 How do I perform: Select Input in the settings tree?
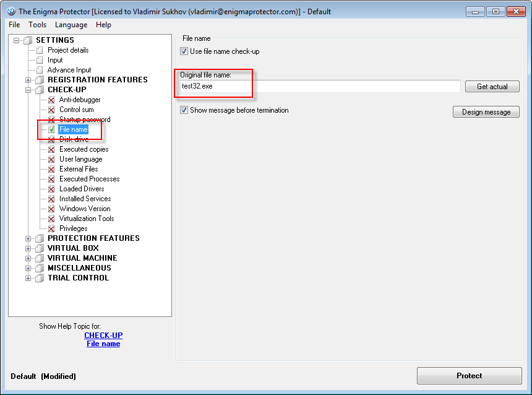(x=55, y=60)
